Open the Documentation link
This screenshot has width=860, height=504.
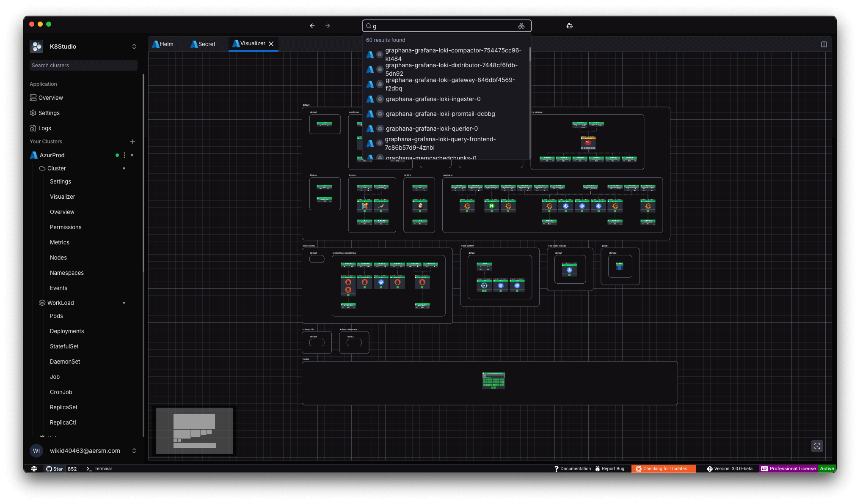[x=576, y=468]
